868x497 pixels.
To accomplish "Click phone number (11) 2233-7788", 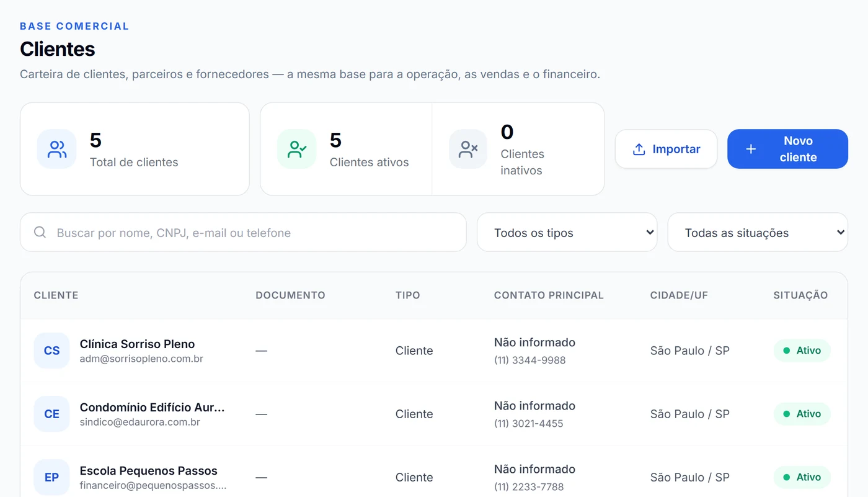I will (529, 486).
